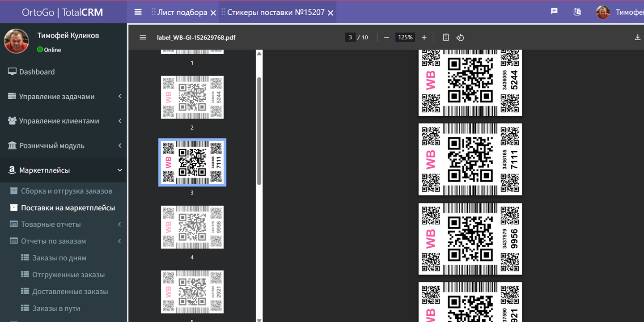The width and height of the screenshot is (644, 322).
Task: Click the WB sticker numbered 5244 in main view
Action: 470,82
